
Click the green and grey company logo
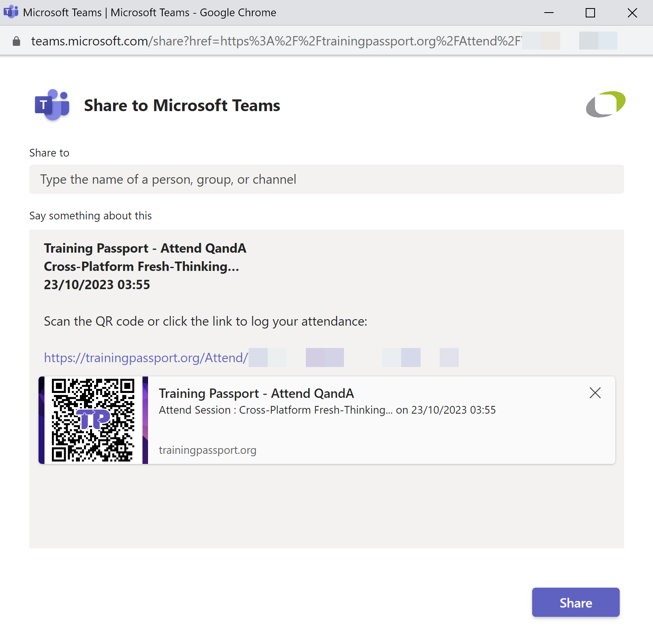point(606,104)
